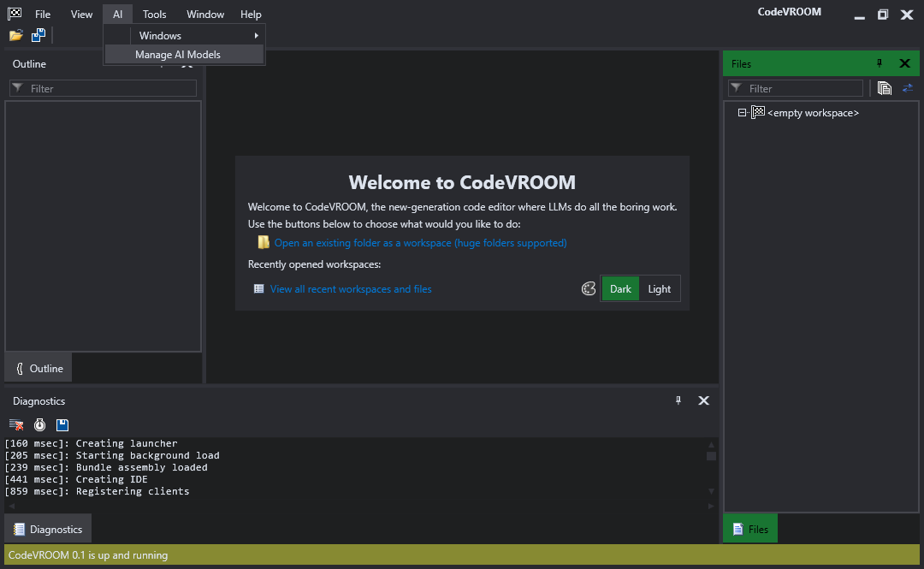The image size is (924, 569).
Task: Click the sync arrows icon in Files panel
Action: tap(908, 88)
